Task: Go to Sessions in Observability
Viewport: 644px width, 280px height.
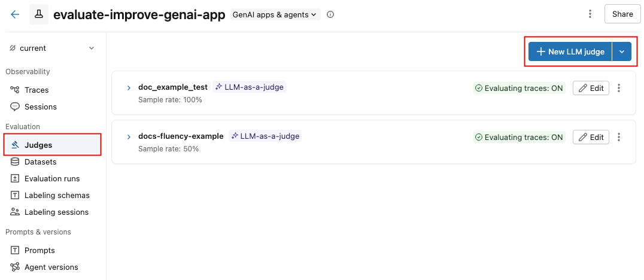Action: point(40,106)
